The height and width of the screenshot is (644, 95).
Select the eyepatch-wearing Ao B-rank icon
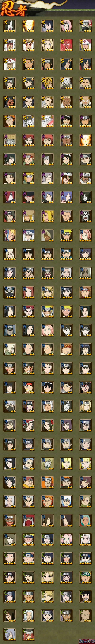pos(29,273)
